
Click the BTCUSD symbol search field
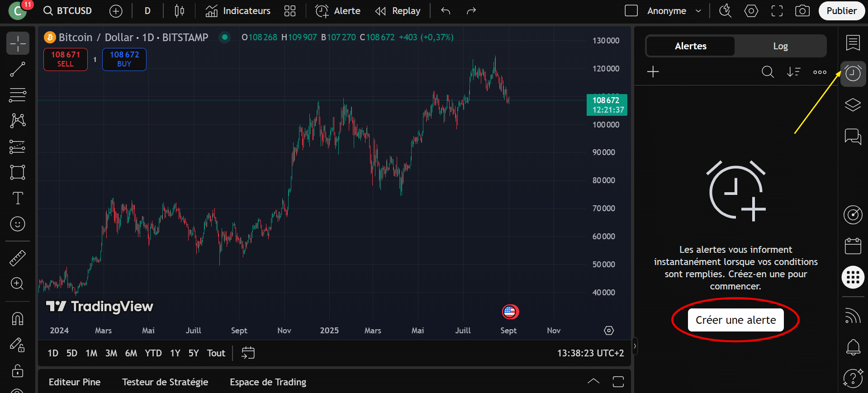pyautogui.click(x=68, y=11)
